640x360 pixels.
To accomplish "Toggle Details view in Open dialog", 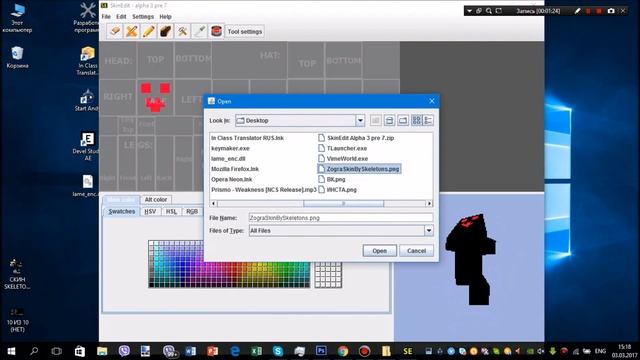I will (428, 120).
